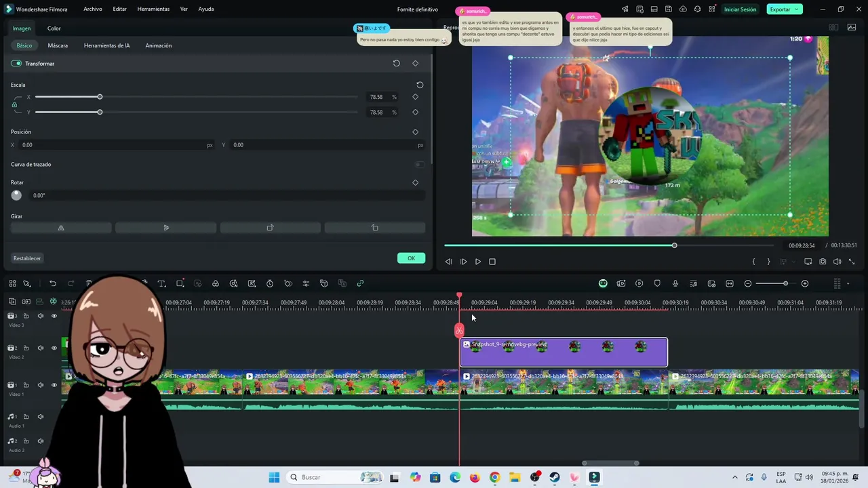Take a snapshot with the camera icon under the preview
The image size is (868, 488).
[x=823, y=262]
